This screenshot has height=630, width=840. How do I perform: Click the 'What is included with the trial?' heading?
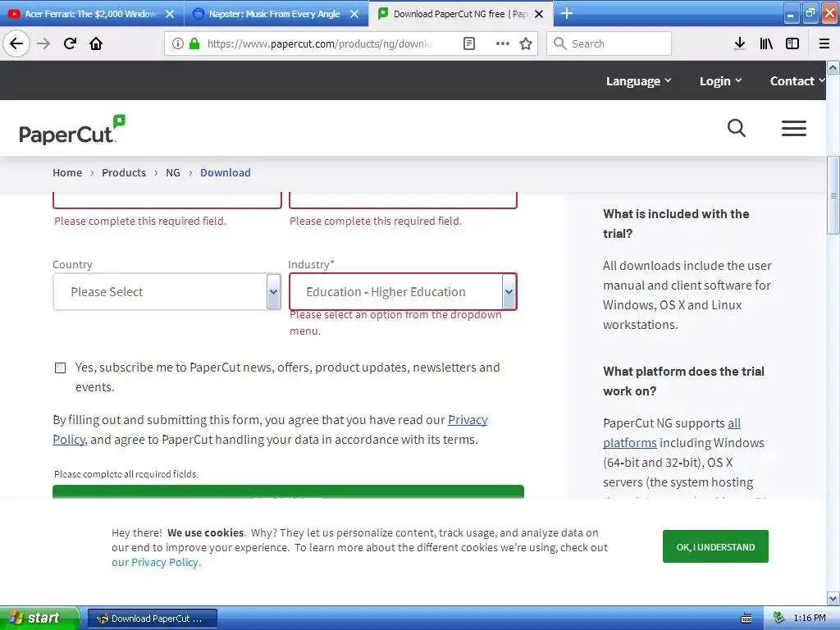[x=676, y=223]
